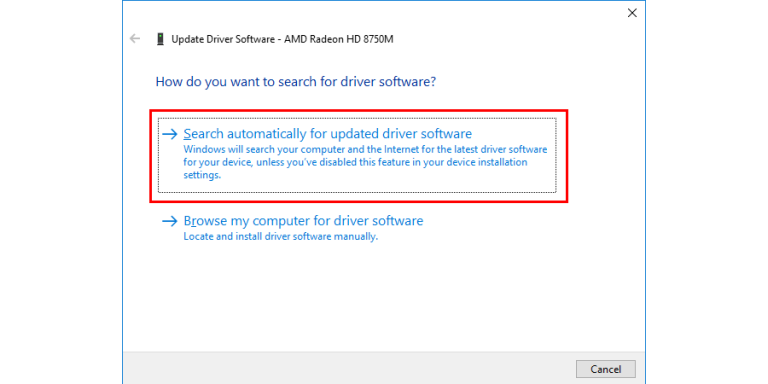Select Browse my computer for driver software
The height and width of the screenshot is (384, 768).
coord(303,221)
